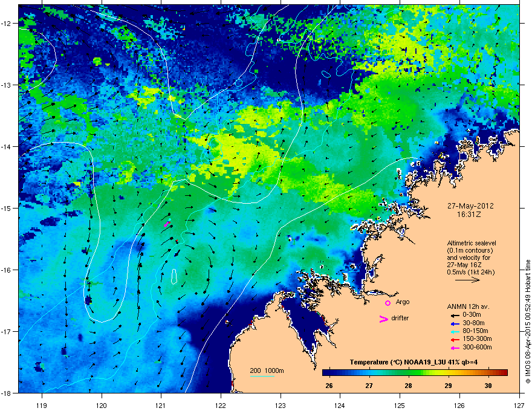Click longitude axis label 127
This screenshot has height=411, width=532.
click(519, 405)
